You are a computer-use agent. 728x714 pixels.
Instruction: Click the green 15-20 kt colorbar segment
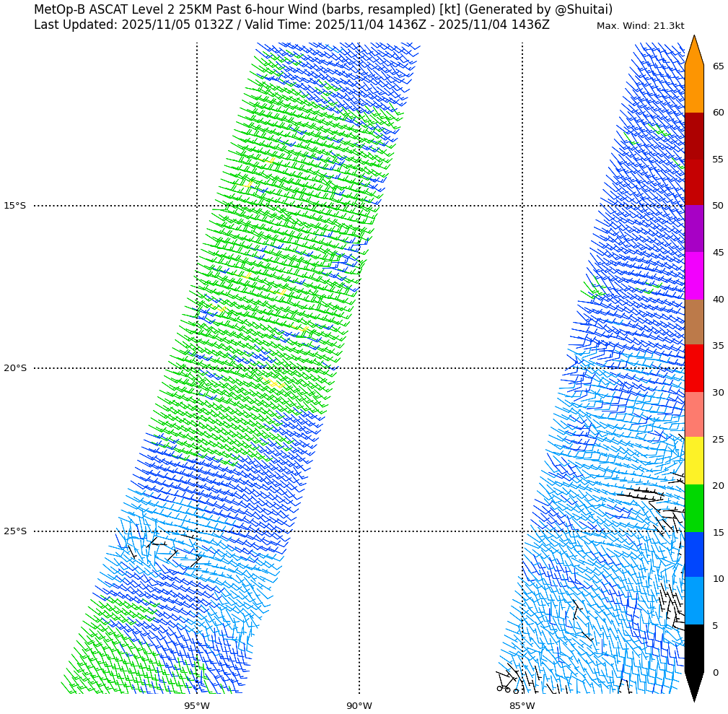coord(693,508)
